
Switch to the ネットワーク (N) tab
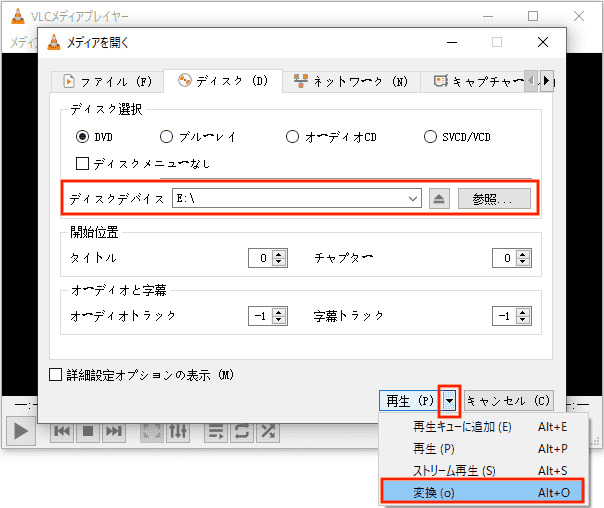coord(351,81)
